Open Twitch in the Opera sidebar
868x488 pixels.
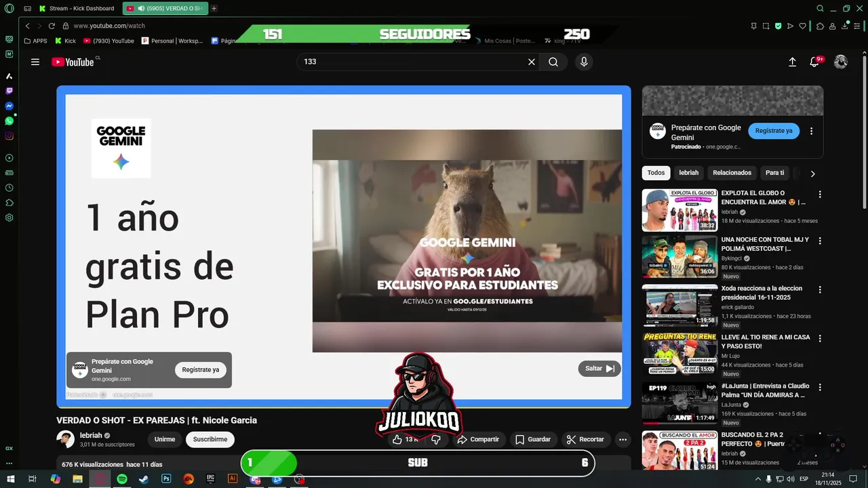(x=9, y=91)
